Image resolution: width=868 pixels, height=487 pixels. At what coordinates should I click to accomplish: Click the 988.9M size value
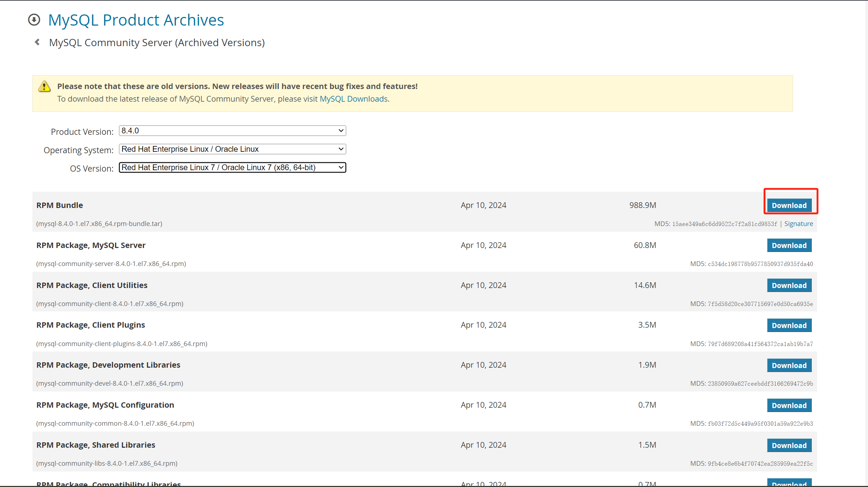[643, 205]
